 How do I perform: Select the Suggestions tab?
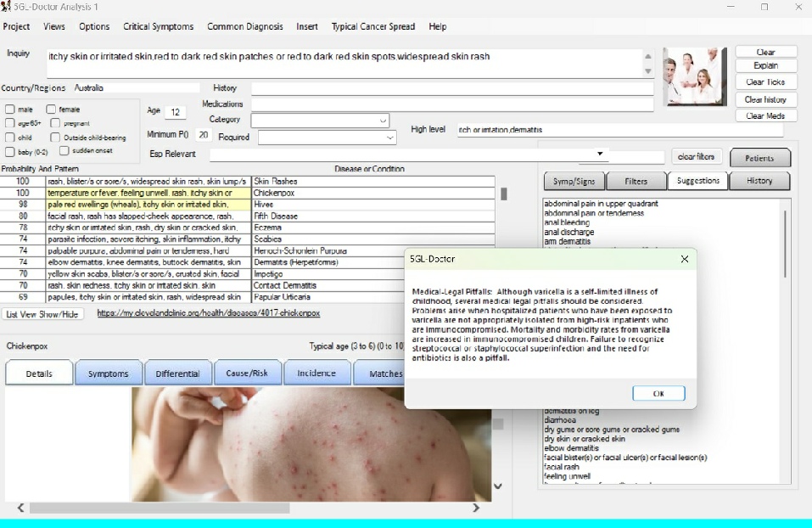(698, 181)
